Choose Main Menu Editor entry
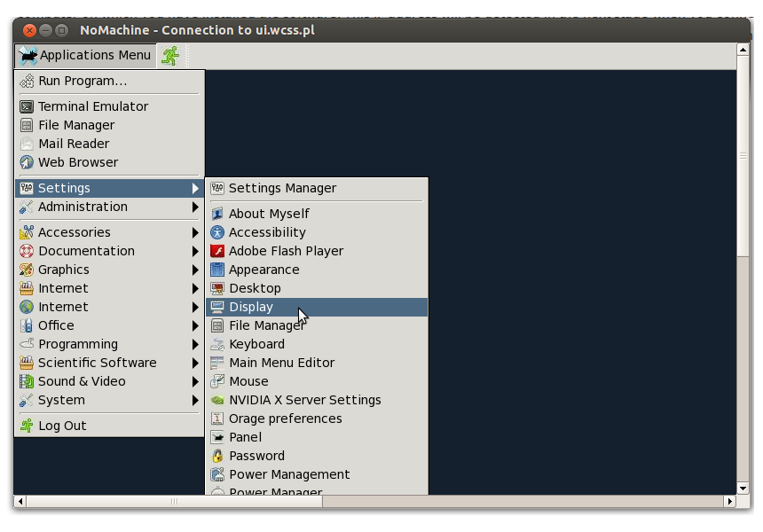The height and width of the screenshot is (532, 763). coord(281,363)
